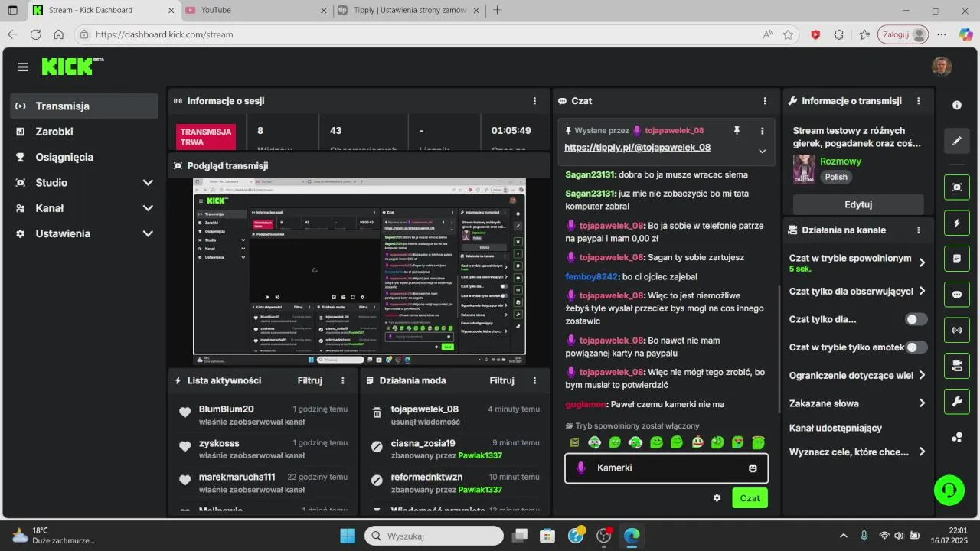This screenshot has width=980, height=551.
Task: Send message with green Czat button
Action: (x=750, y=498)
